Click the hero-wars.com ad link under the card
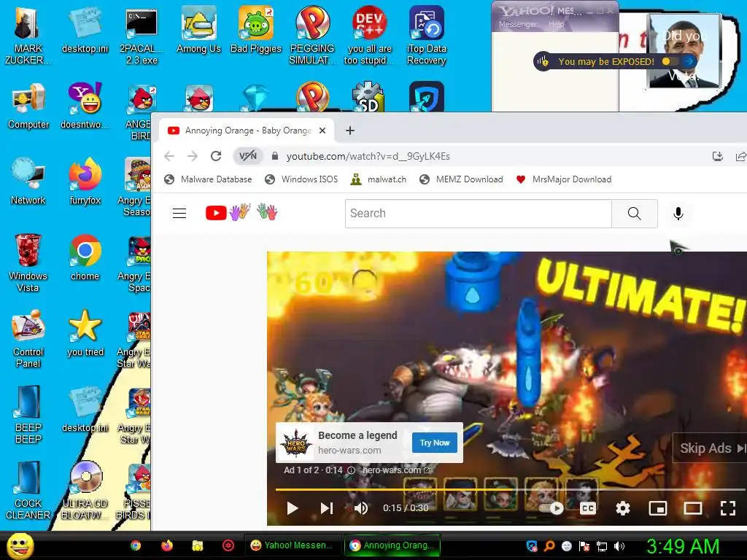This screenshot has width=747, height=560. 396,470
